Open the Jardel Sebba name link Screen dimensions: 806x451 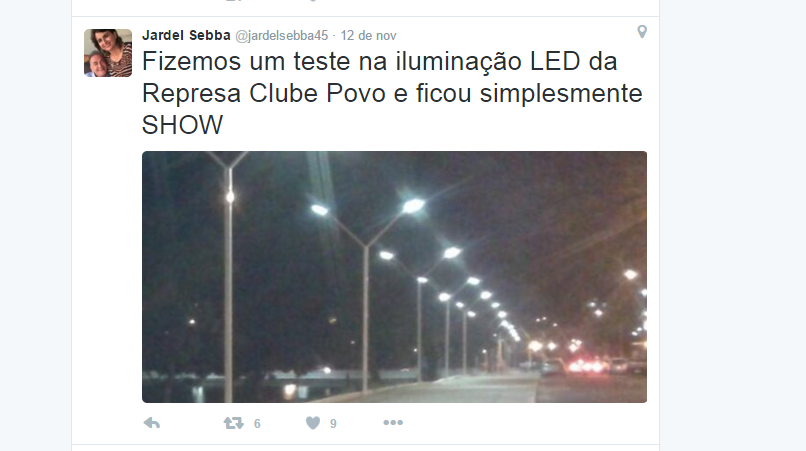click(186, 35)
